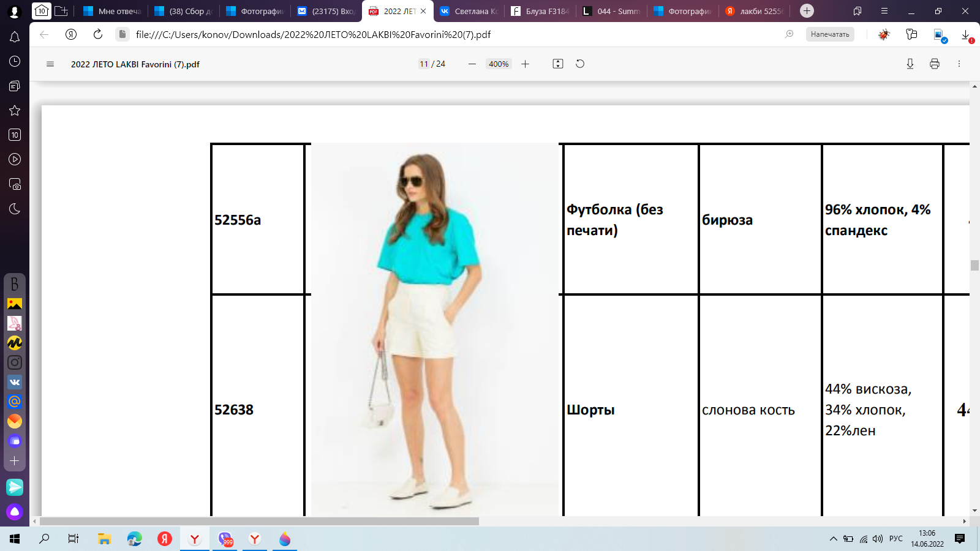Viewport: 980px width, 551px height.
Task: Open Windows notification center
Action: click(x=960, y=539)
